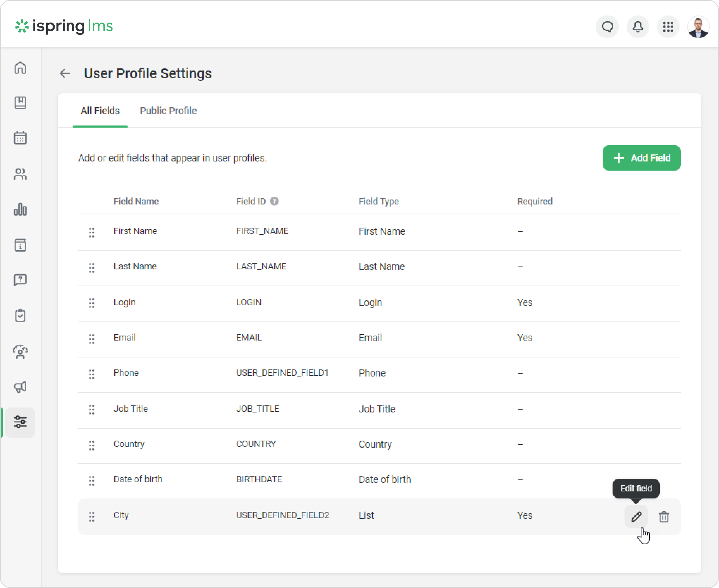
Task: Open the chat messages icon in header
Action: (607, 27)
